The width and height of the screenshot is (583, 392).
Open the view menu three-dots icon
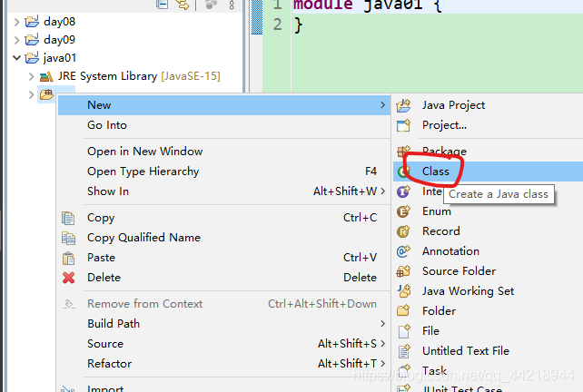(x=232, y=5)
